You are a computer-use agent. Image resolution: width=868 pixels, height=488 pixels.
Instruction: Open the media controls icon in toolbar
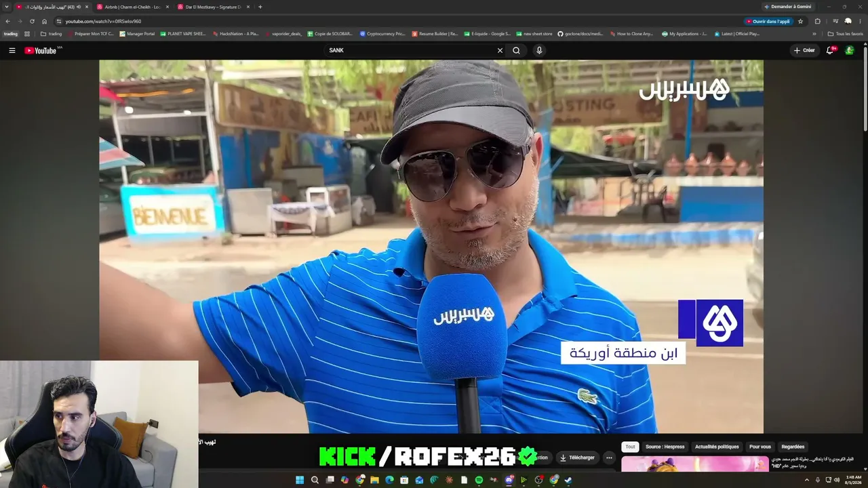[835, 21]
